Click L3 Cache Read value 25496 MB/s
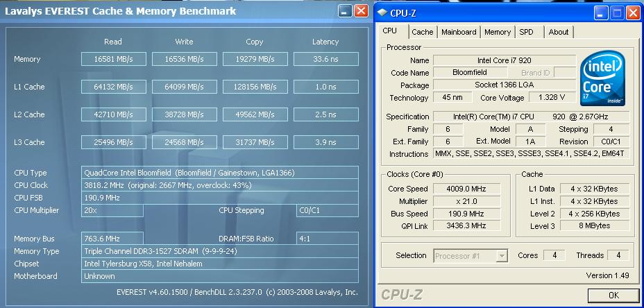The image size is (644, 308). 114,142
